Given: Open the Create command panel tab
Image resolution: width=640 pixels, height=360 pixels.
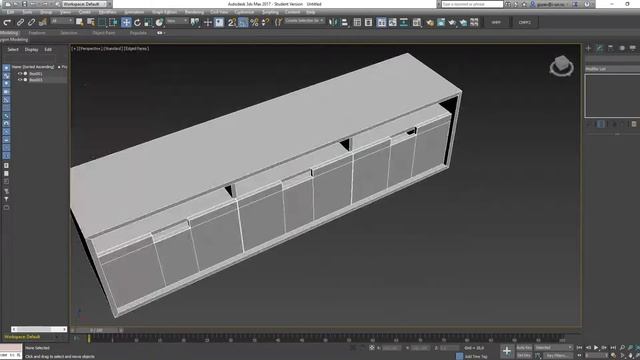Looking at the screenshot, I should tap(588, 48).
